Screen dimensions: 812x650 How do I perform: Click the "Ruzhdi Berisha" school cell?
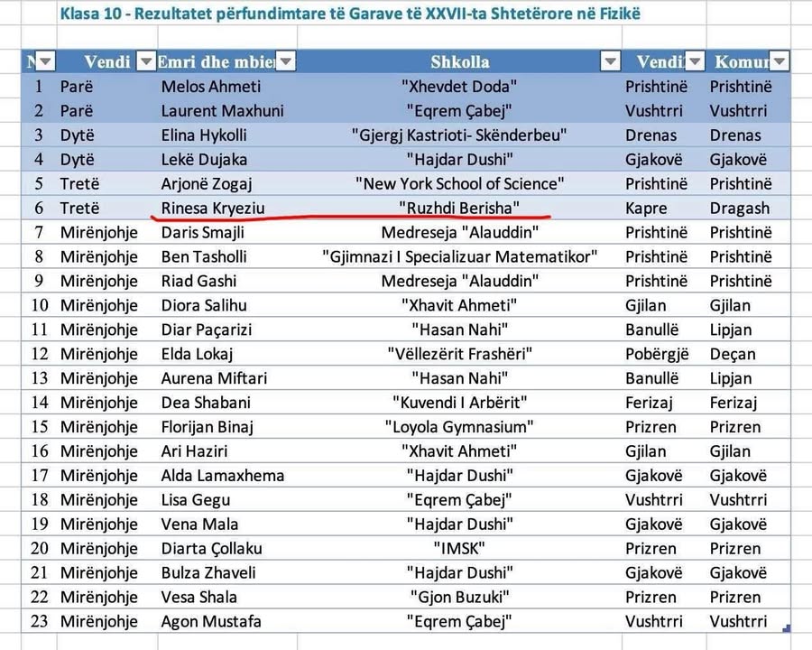(459, 209)
